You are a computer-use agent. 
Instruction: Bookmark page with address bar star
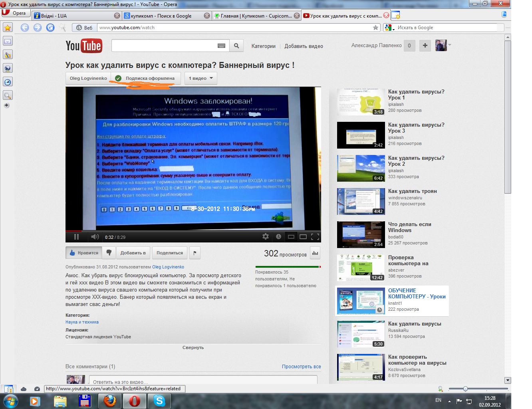click(x=375, y=28)
